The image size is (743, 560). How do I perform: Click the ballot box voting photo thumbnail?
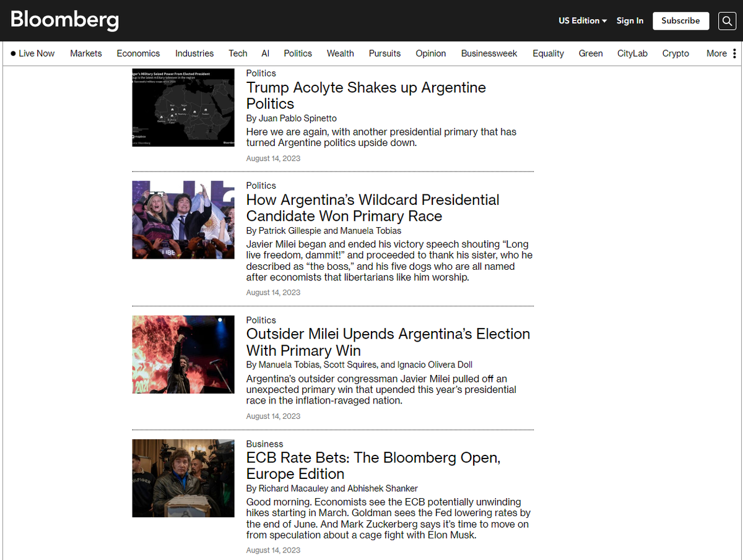[x=183, y=478]
